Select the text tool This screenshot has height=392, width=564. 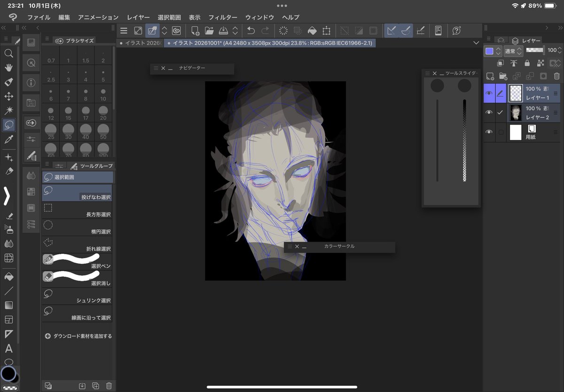(x=8, y=348)
